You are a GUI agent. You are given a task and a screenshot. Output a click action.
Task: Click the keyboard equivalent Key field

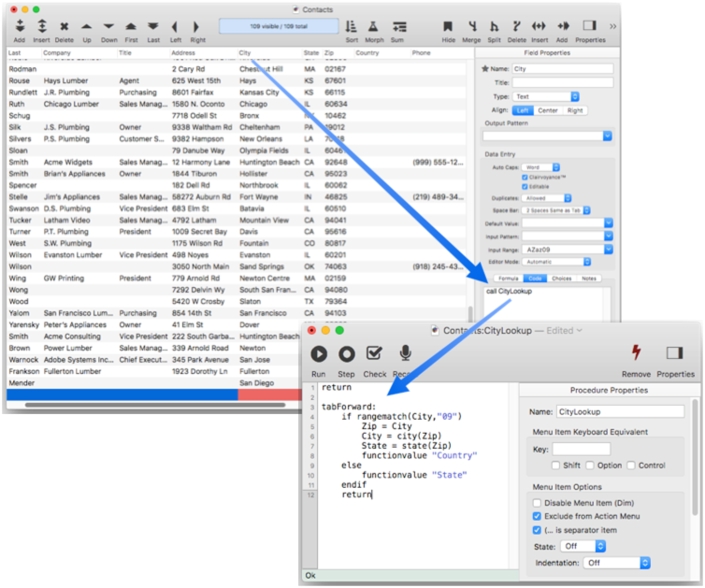(581, 449)
